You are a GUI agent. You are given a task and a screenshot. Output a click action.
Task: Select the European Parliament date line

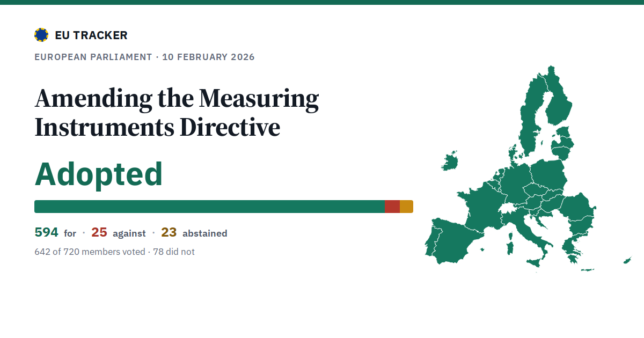click(144, 57)
